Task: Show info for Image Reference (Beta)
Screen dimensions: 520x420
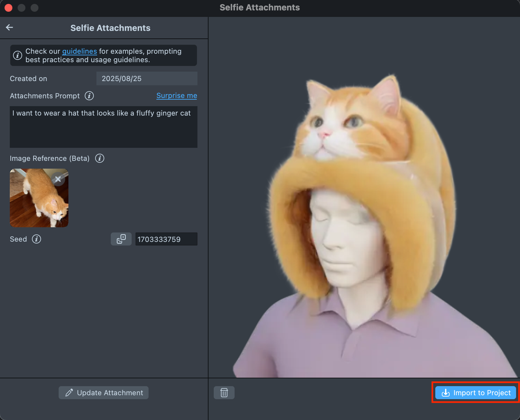Action: pos(100,158)
